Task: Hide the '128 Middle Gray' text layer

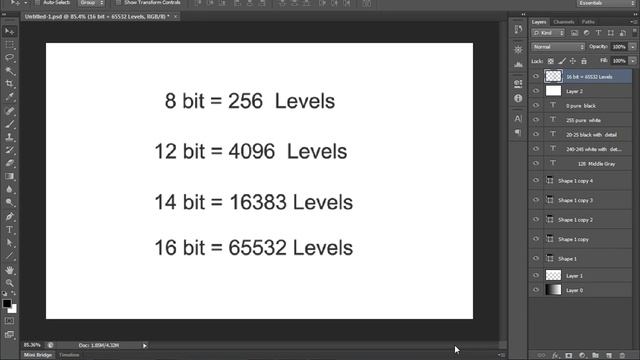Action: coord(536,164)
